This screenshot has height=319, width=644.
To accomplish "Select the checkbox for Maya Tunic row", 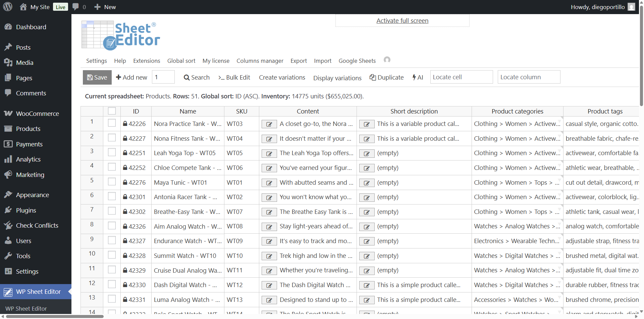I will pos(112,182).
